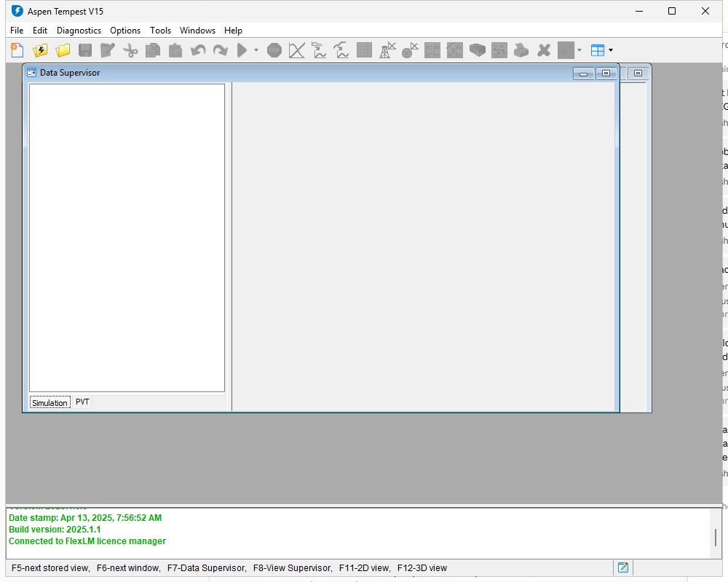Click the STOP octagon icon
The height and width of the screenshot is (582, 728).
point(274,50)
